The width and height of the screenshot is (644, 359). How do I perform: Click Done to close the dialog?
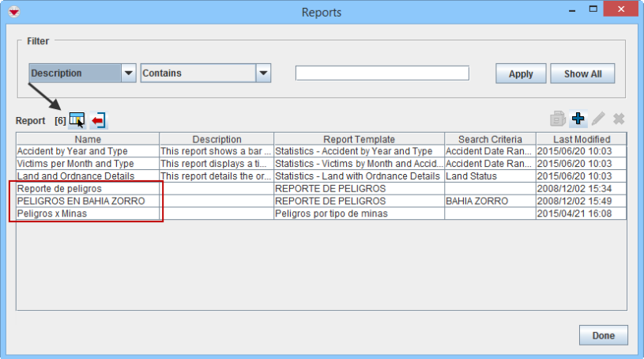point(603,335)
